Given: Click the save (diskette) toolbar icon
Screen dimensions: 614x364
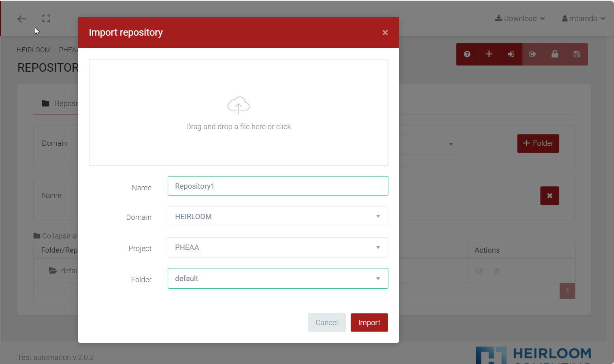Looking at the screenshot, I should pyautogui.click(x=576, y=54).
